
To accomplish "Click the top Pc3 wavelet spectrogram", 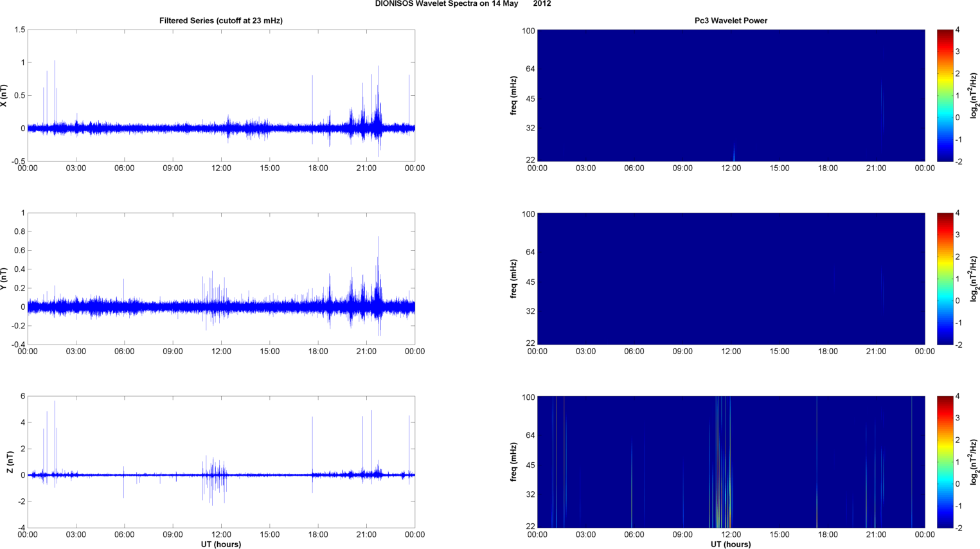I will [731, 95].
